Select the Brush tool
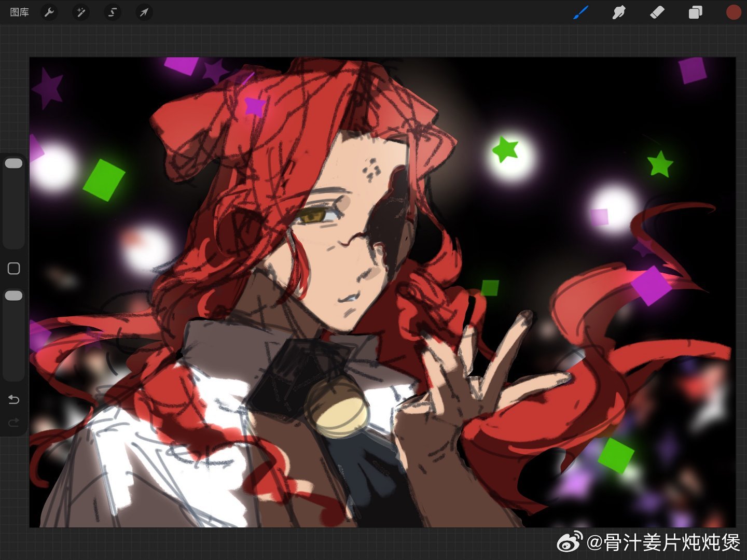The width and height of the screenshot is (747, 560). coord(581,12)
